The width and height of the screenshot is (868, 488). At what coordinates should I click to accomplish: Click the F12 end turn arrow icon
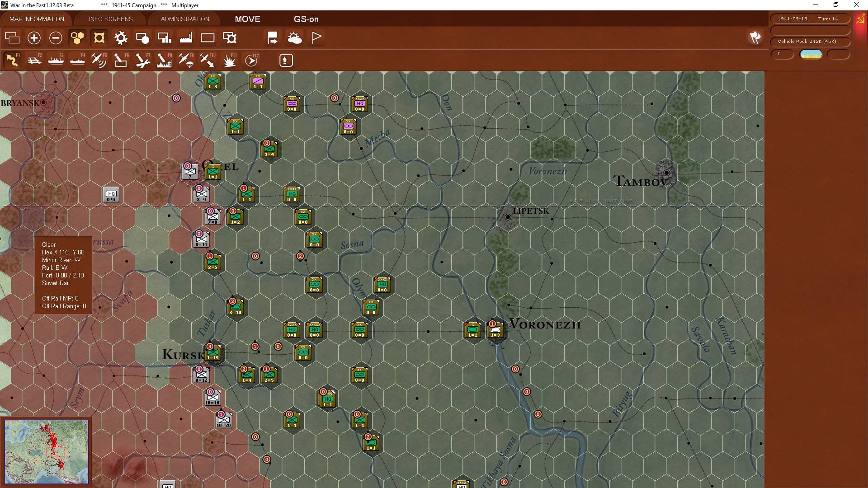tap(251, 60)
